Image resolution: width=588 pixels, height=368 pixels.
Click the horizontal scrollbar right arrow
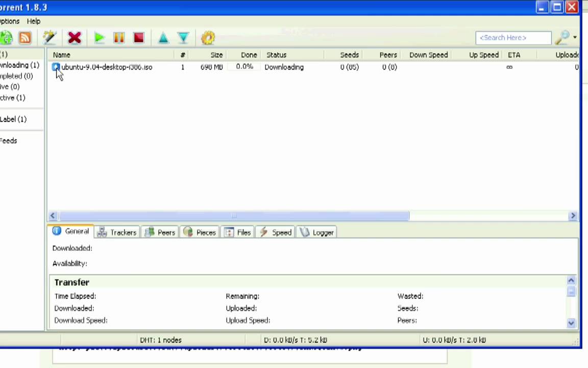(573, 216)
